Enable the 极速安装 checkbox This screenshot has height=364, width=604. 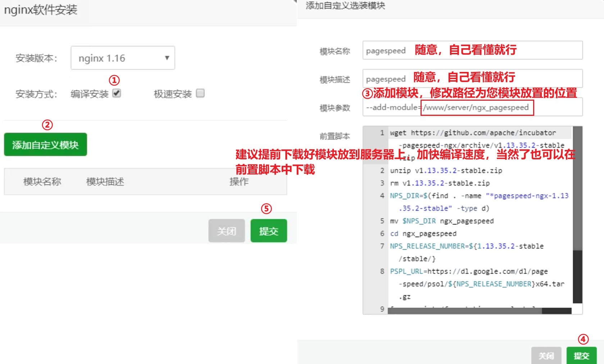pos(200,93)
